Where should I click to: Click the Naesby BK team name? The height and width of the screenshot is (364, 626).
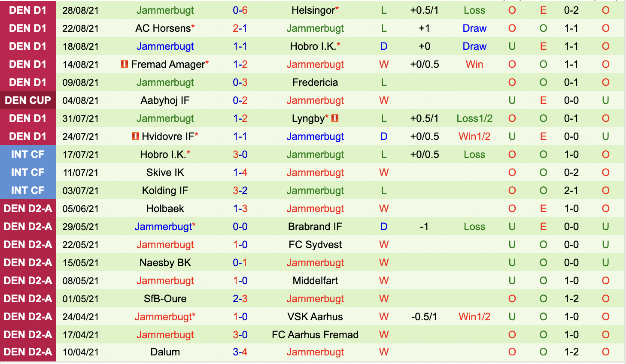(x=165, y=263)
